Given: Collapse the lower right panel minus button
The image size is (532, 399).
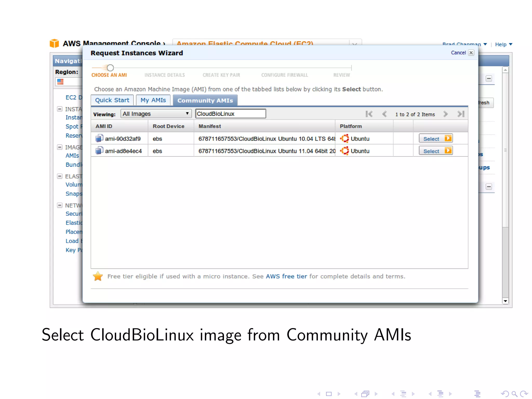Looking at the screenshot, I should coord(489,187).
